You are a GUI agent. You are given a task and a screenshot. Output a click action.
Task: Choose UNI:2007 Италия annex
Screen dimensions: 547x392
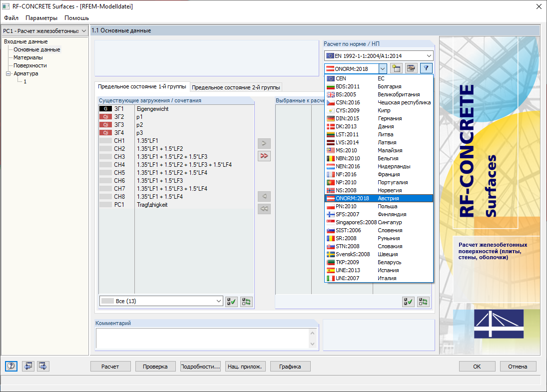(x=379, y=278)
